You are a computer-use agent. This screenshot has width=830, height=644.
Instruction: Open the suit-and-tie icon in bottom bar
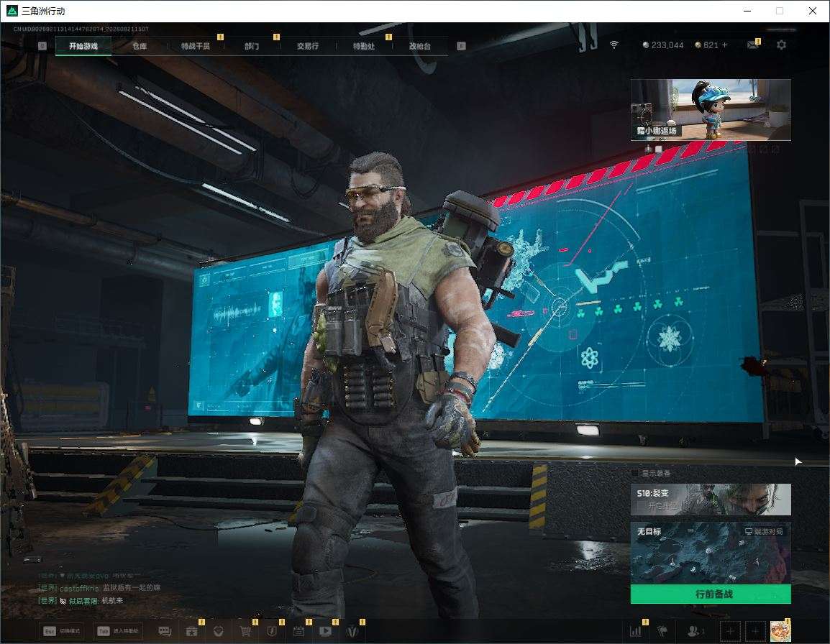click(x=352, y=631)
